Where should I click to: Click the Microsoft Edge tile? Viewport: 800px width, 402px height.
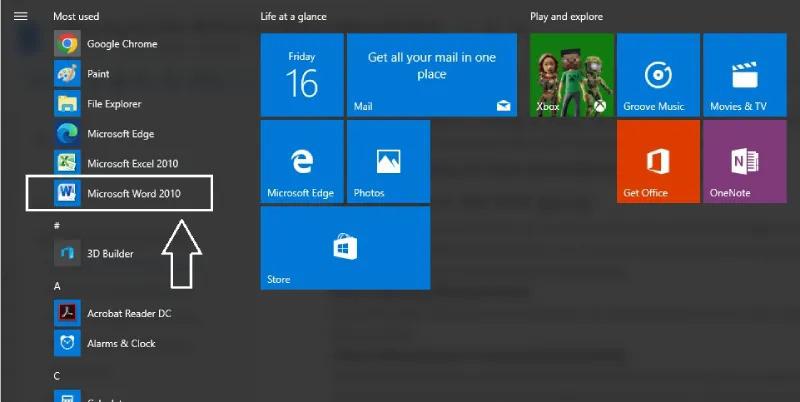pos(302,161)
